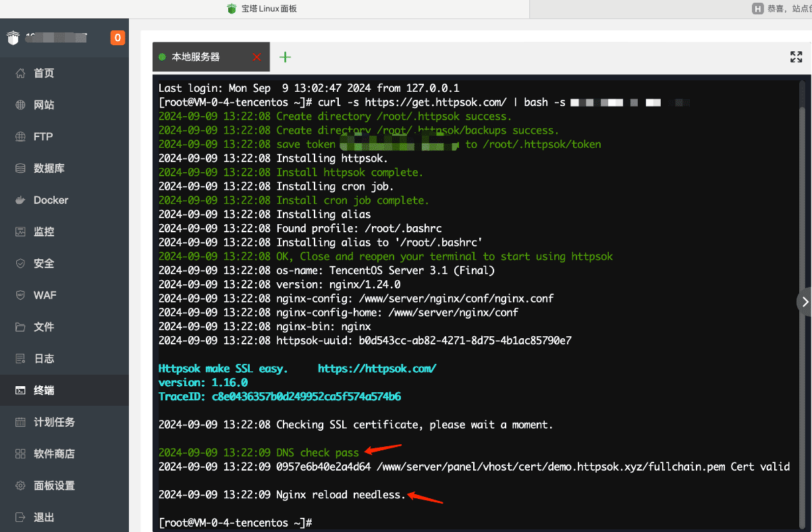Expand the right side panel arrow

point(805,302)
